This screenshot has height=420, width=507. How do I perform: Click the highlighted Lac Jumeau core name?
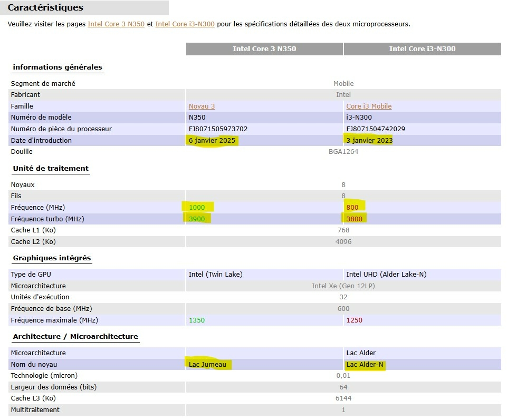[x=210, y=364]
